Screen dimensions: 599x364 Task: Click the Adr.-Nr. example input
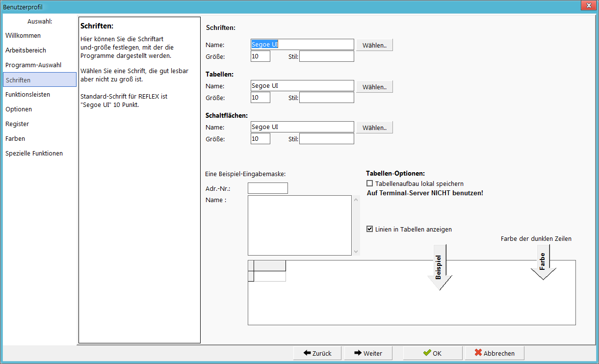[x=268, y=188]
